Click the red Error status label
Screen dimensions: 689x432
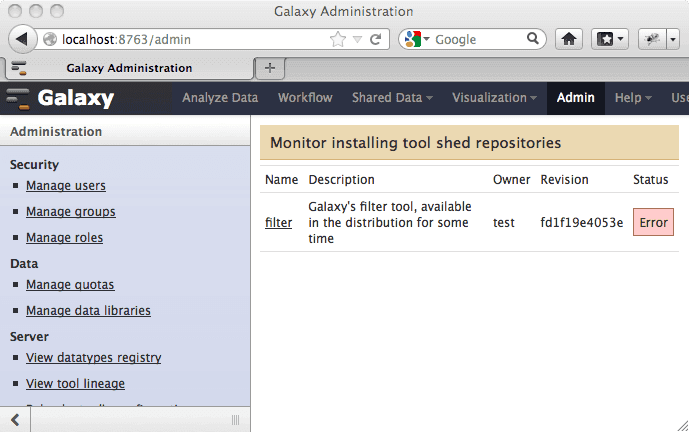pos(653,222)
